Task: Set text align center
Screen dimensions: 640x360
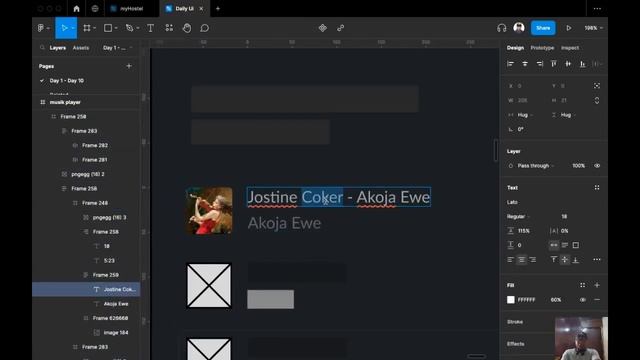Action: point(522,260)
